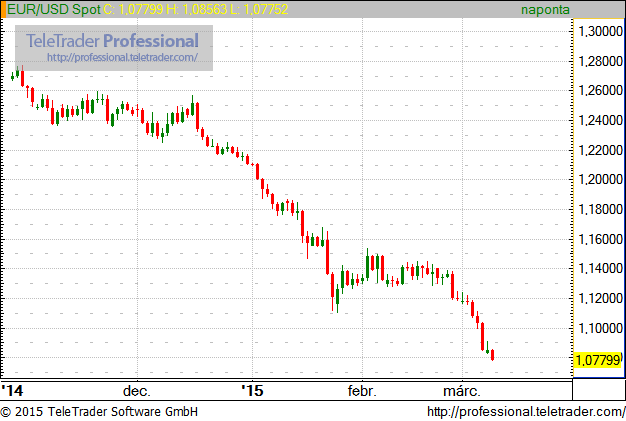Click the close value C: 1,07799
This screenshot has width=626, height=421.
tap(133, 9)
